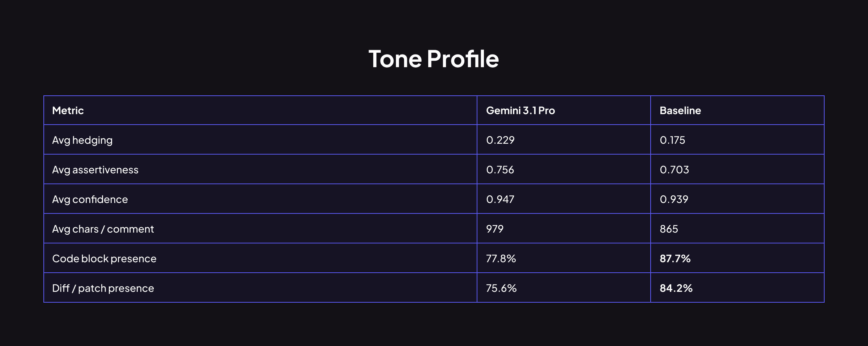Screen dimensions: 868x346
Task: Click the 0.229 hedging value
Action: pyautogui.click(x=500, y=140)
